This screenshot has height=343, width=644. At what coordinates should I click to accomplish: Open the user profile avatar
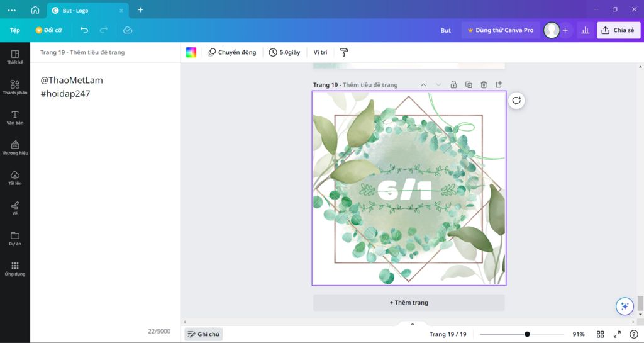tap(552, 30)
